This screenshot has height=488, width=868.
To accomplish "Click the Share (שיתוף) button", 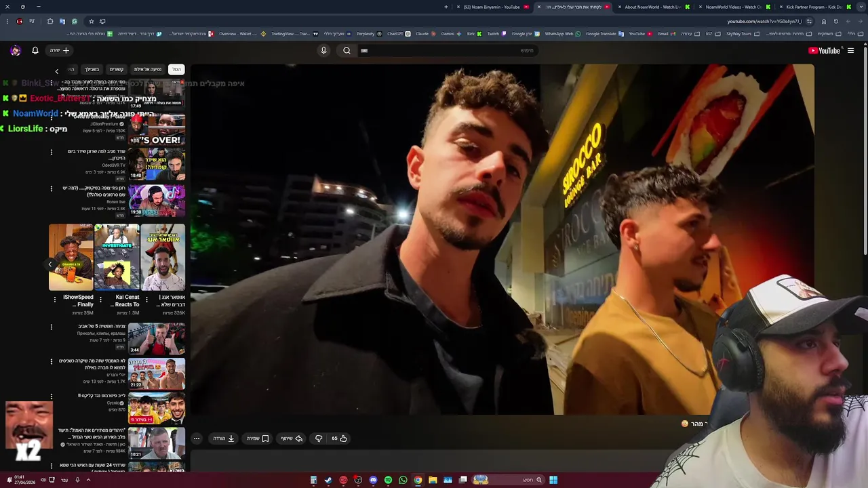I will tap(292, 439).
